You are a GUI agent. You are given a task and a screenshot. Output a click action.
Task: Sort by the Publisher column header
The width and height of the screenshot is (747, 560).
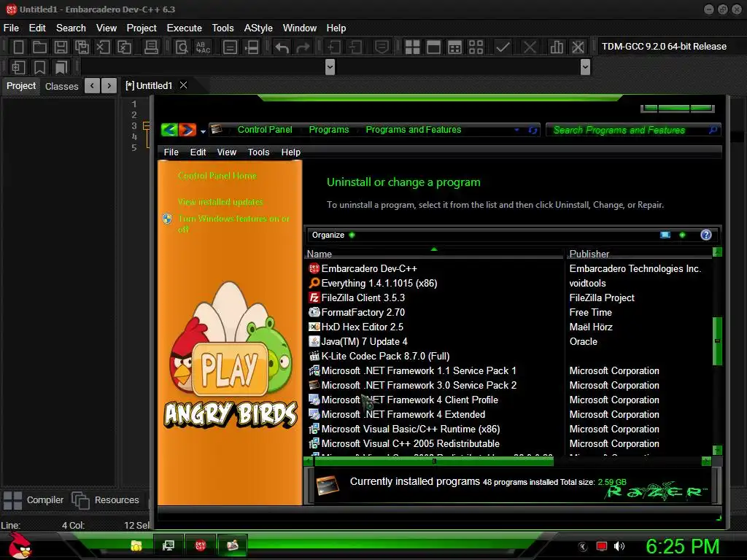pos(638,254)
